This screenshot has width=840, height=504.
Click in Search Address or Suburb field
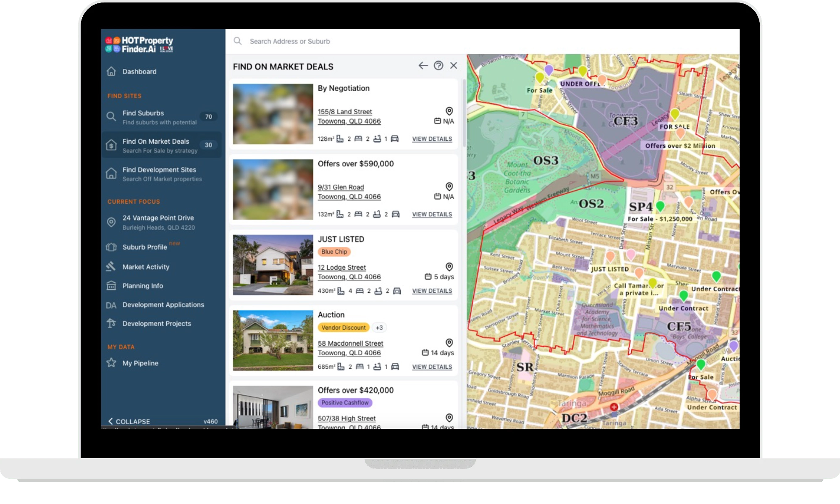click(290, 41)
